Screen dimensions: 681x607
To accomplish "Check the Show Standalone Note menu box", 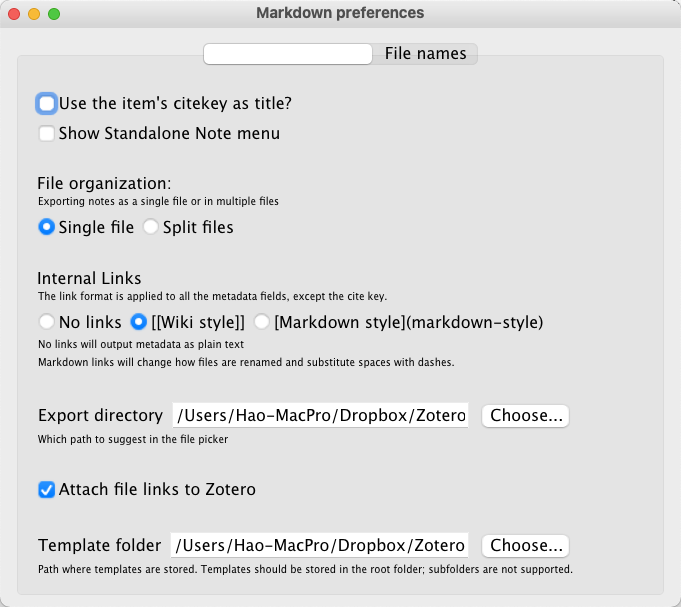I will coord(47,133).
